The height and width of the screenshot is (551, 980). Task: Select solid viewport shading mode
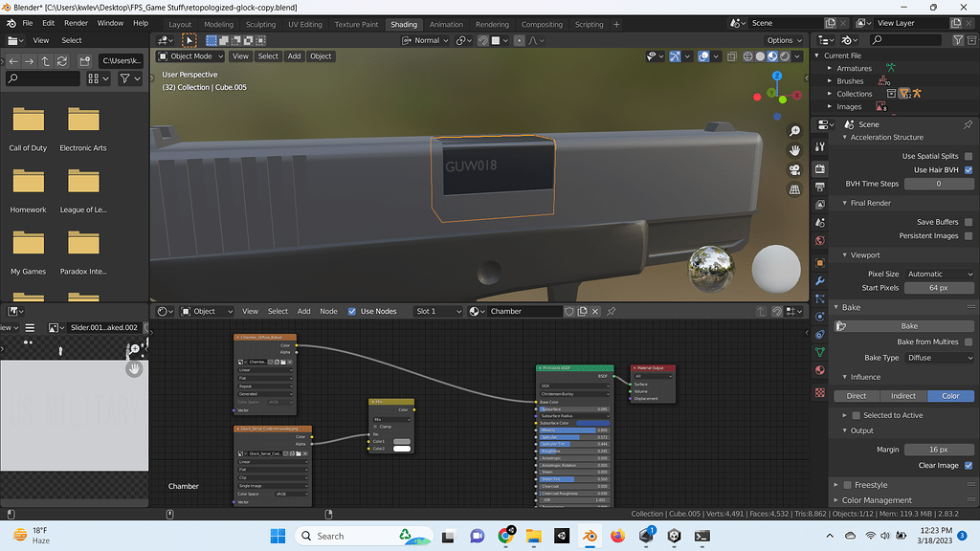760,56
